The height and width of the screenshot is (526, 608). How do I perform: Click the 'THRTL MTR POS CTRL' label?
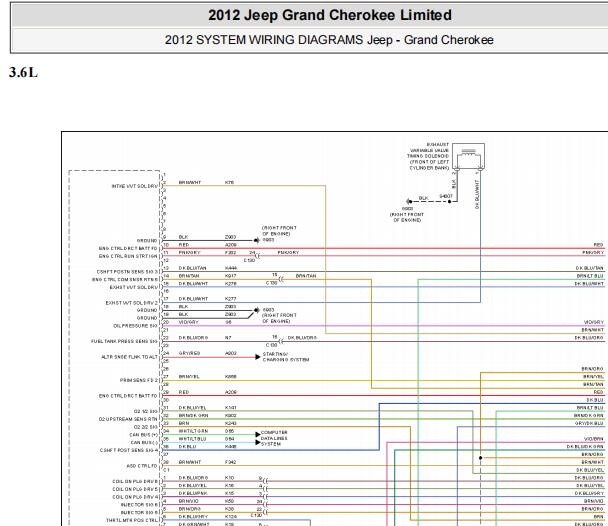pyautogui.click(x=132, y=520)
